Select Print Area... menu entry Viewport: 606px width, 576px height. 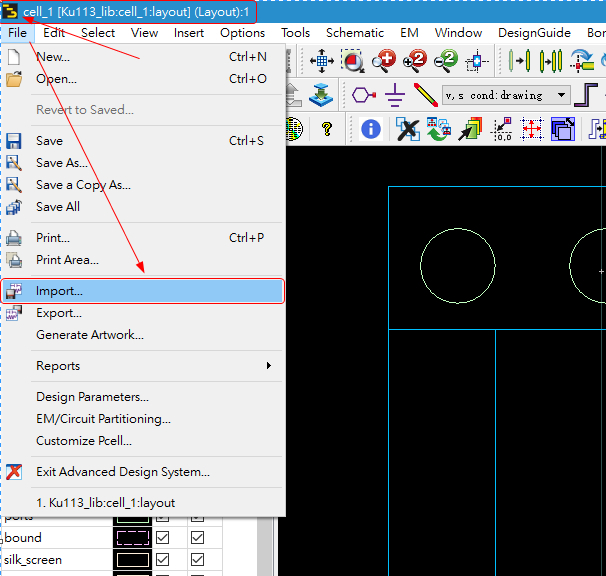[x=143, y=260]
